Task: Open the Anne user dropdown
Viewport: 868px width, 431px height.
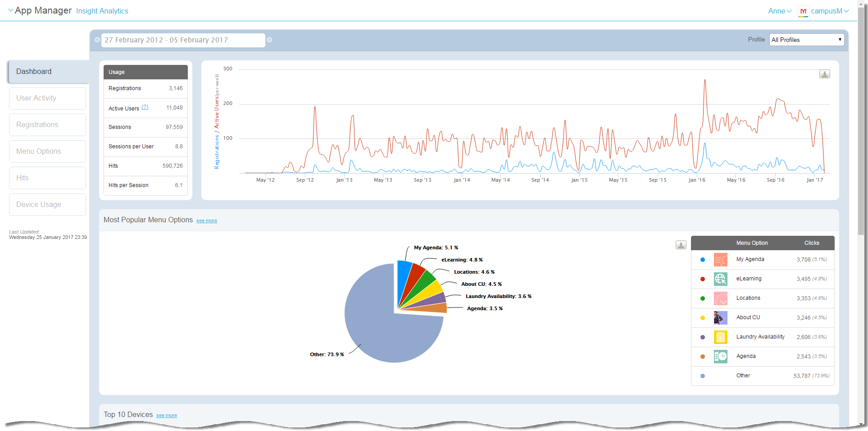Action: click(780, 11)
